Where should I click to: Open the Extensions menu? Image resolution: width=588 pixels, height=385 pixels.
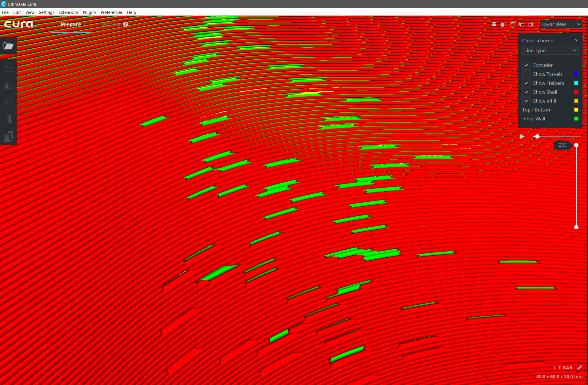(68, 12)
